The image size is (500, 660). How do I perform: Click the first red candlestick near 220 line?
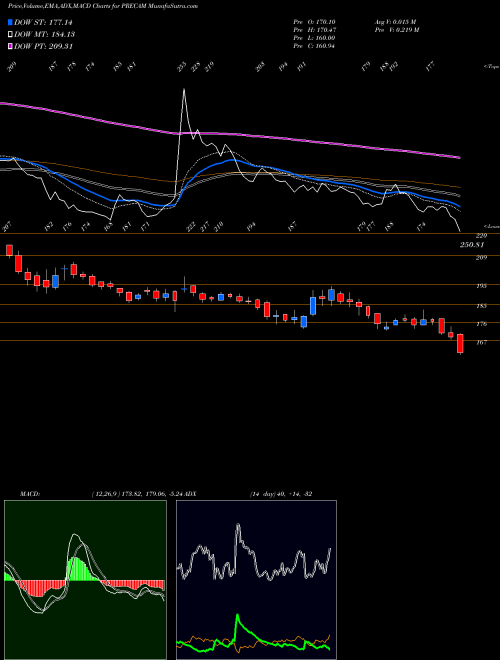(9, 250)
